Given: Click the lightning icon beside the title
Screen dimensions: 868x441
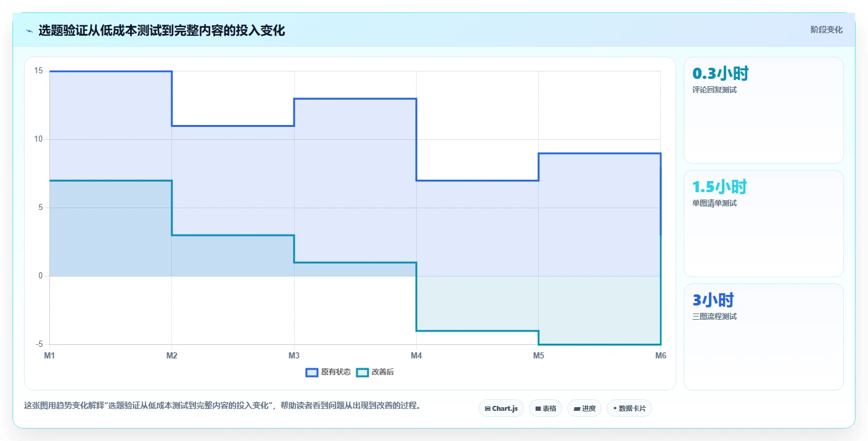Looking at the screenshot, I should 29,31.
